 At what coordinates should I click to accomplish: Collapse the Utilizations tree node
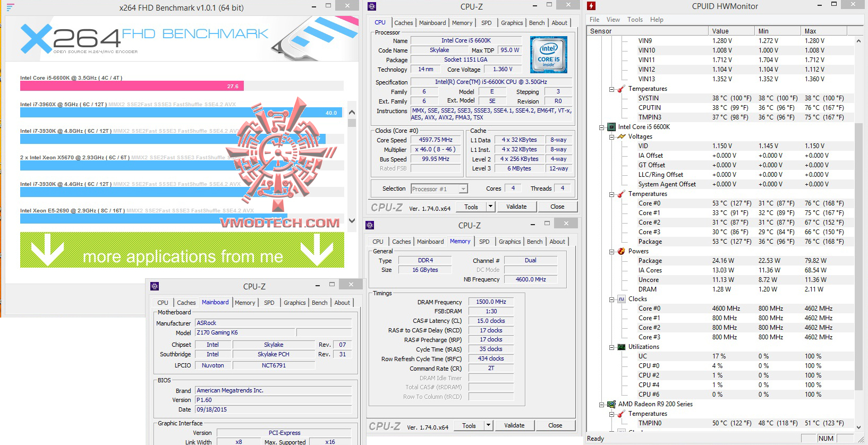tap(612, 347)
